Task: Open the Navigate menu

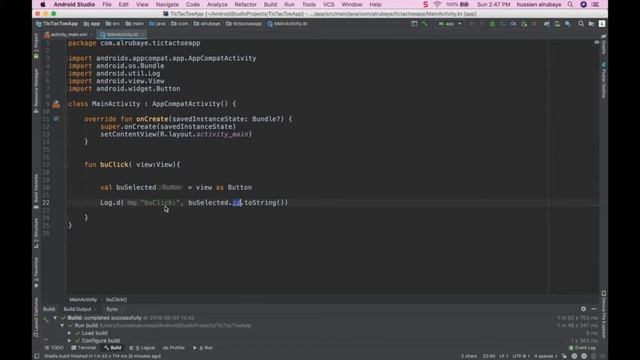Action: click(x=167, y=4)
